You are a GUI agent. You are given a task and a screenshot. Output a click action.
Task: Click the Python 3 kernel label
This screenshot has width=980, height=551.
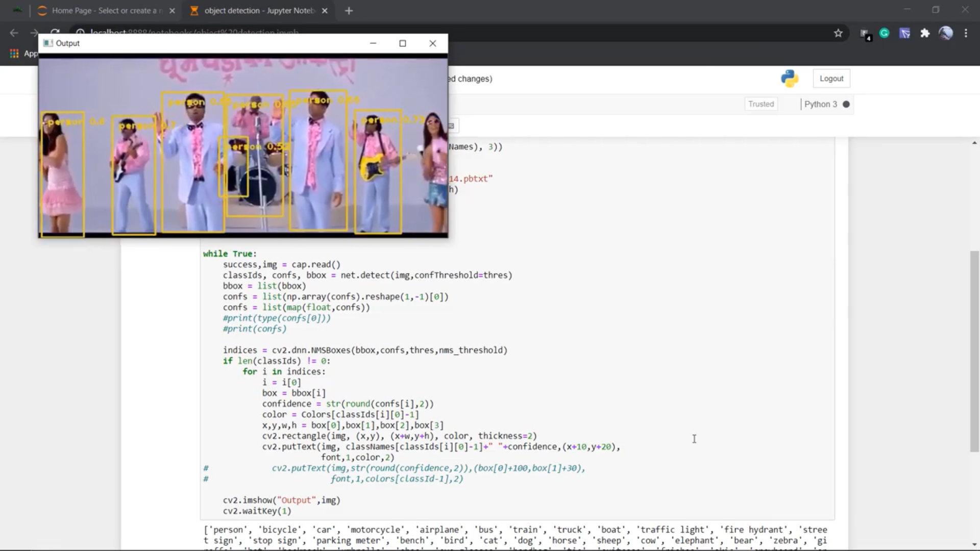821,104
